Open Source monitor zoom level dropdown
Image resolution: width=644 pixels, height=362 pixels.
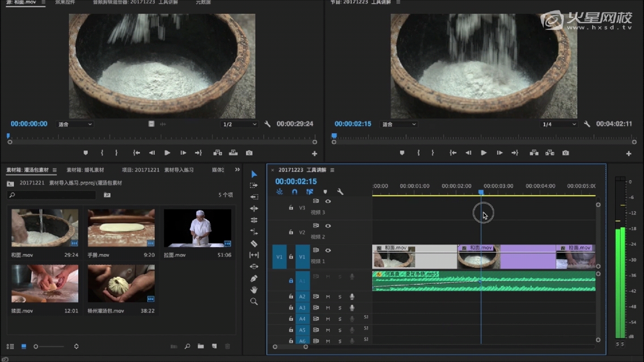point(75,124)
